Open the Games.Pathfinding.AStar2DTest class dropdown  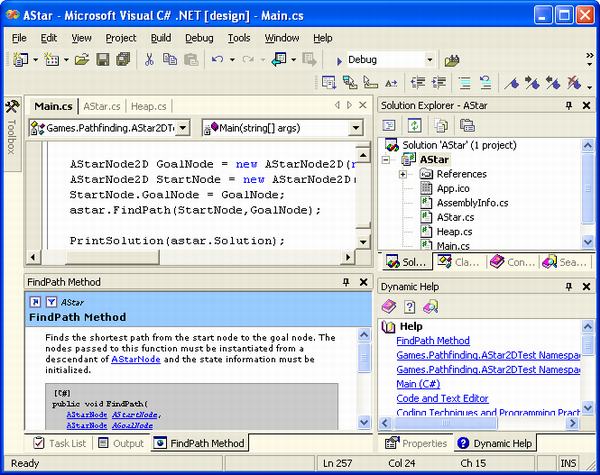[183, 128]
